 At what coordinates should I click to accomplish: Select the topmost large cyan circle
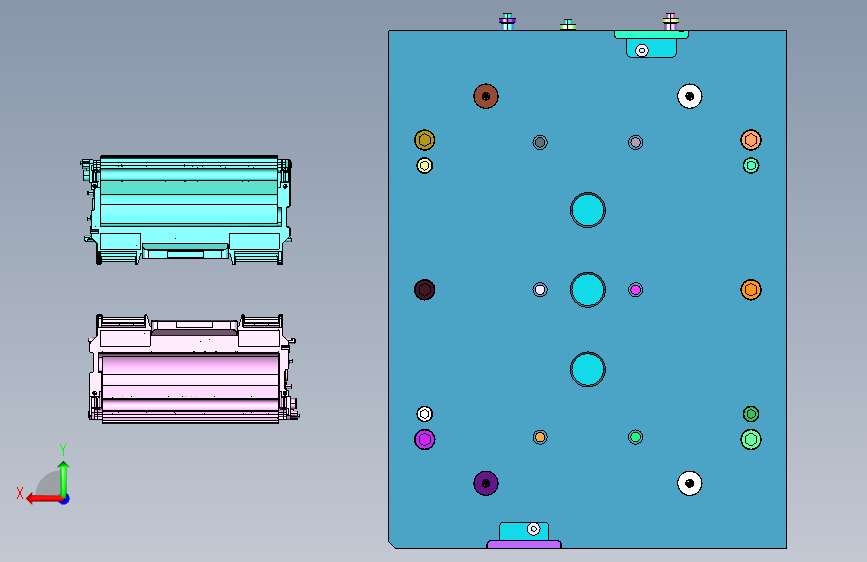[588, 210]
